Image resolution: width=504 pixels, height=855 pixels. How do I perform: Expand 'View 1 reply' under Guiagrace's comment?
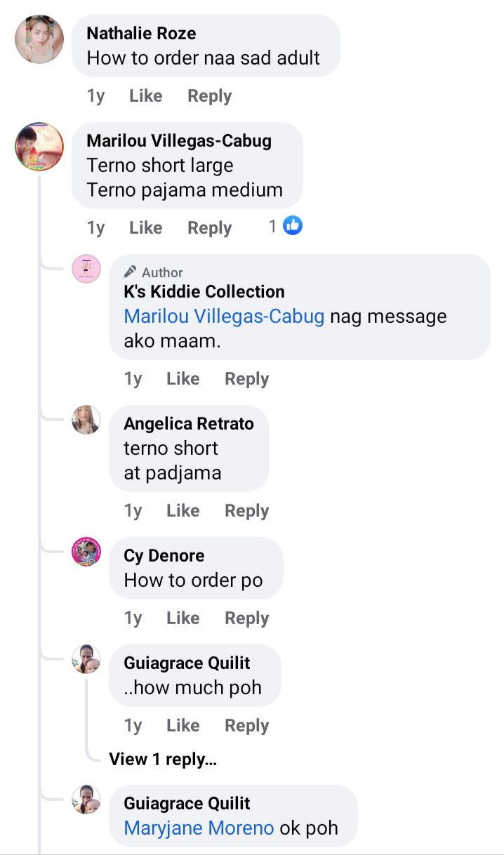[163, 760]
